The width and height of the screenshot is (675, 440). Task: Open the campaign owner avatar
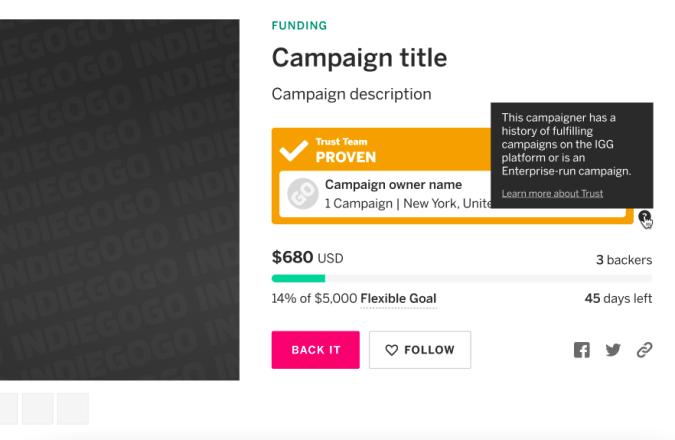[303, 194]
